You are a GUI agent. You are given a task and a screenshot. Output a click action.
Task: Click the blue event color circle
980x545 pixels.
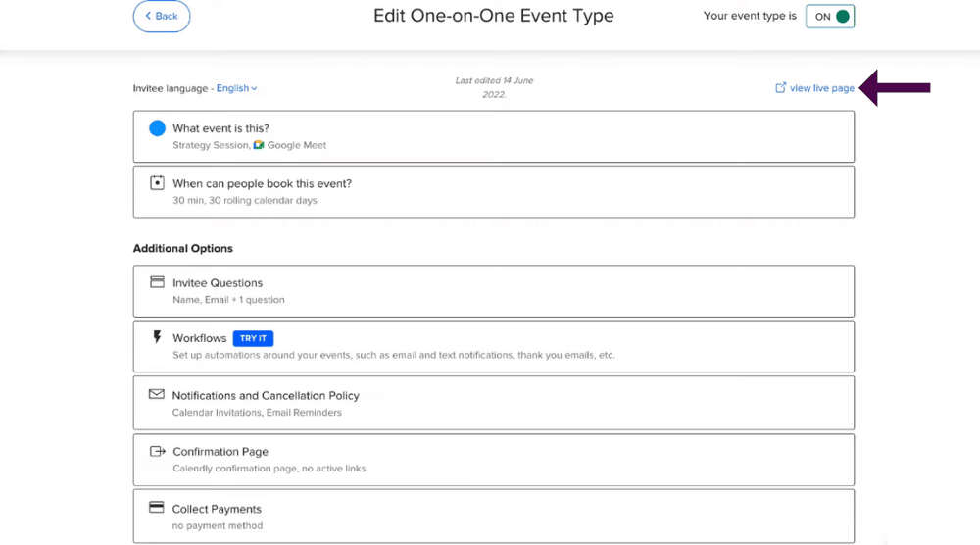coord(157,128)
